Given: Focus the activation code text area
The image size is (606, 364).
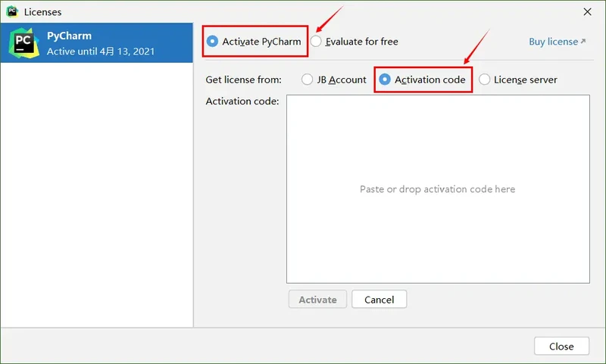Looking at the screenshot, I should pos(438,189).
